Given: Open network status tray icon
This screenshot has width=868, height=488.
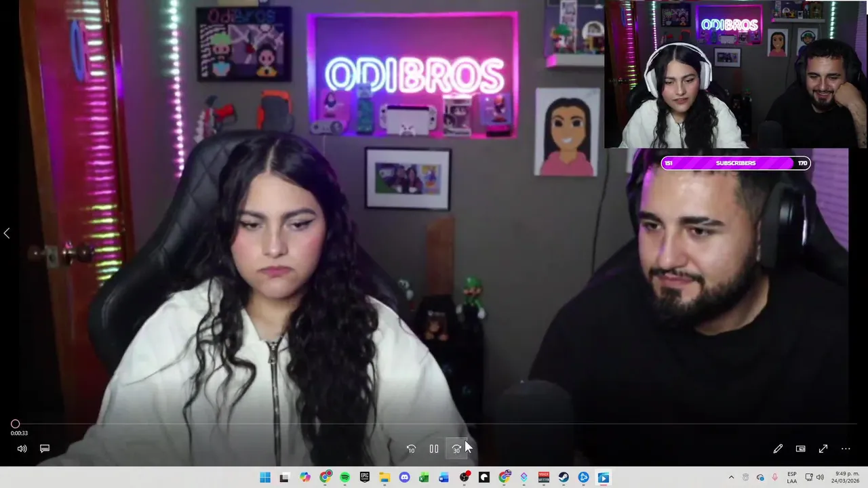Looking at the screenshot, I should 808,478.
